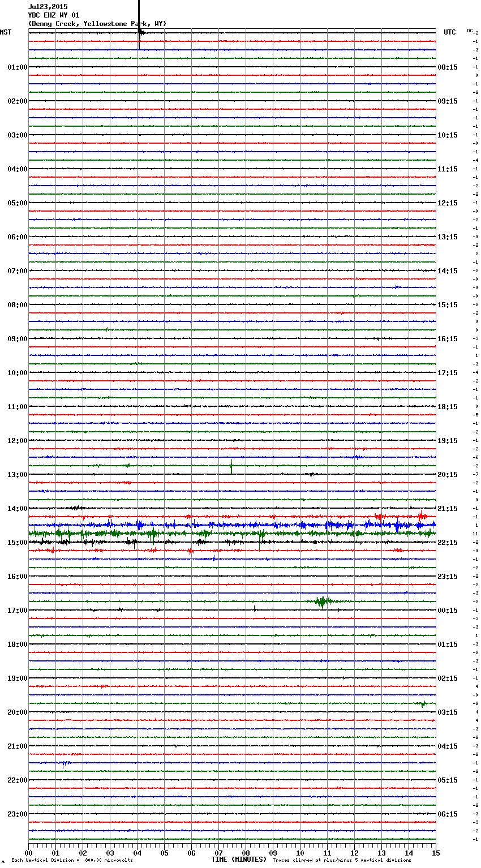Click the 06:15 UTC time label

tap(448, 814)
